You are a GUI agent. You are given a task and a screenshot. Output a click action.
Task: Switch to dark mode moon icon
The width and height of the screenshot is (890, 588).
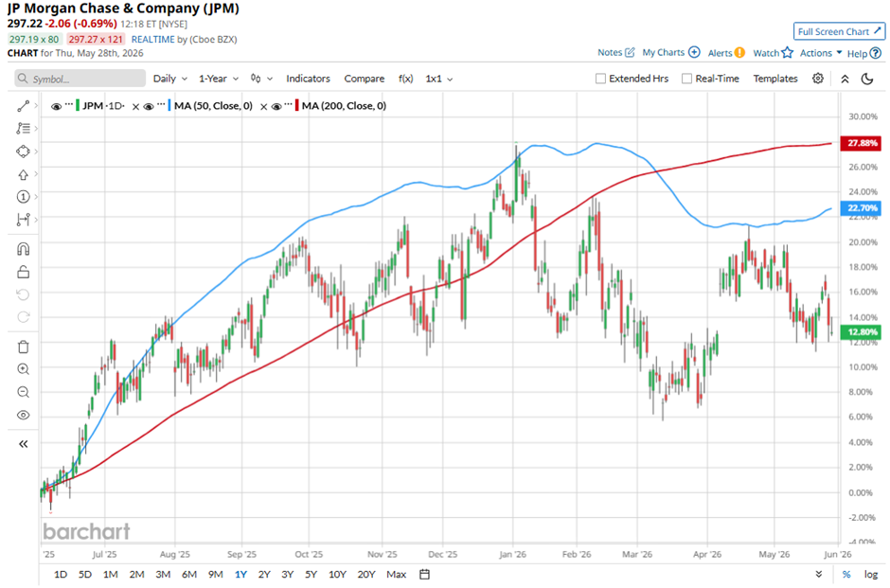(867, 79)
